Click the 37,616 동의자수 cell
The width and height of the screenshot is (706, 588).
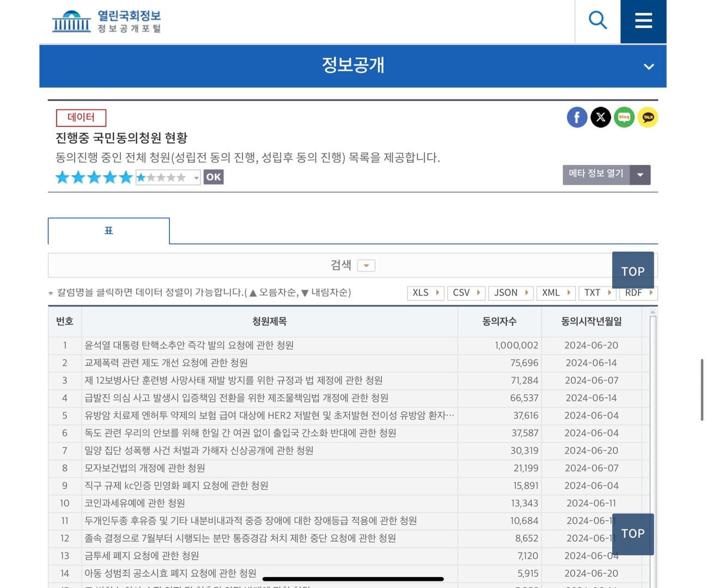click(x=500, y=415)
